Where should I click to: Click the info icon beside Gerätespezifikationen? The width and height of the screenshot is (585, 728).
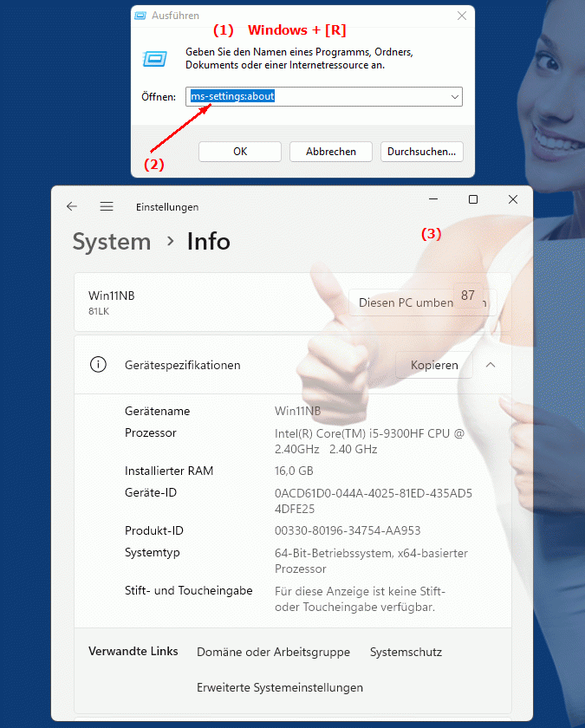98,365
